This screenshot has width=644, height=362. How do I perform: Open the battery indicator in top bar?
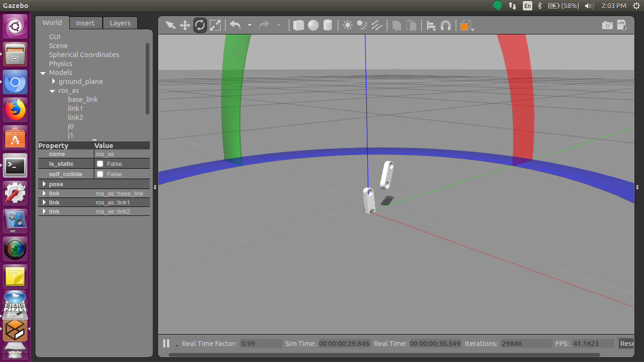[x=564, y=6]
